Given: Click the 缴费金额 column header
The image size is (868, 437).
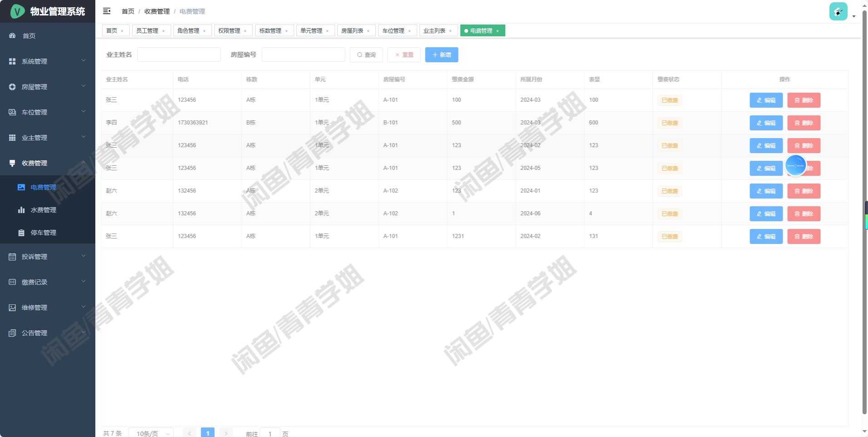Looking at the screenshot, I should pos(463,79).
